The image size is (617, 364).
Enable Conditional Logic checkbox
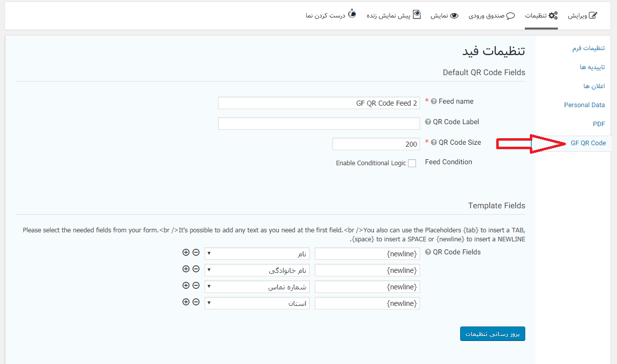[x=412, y=163]
